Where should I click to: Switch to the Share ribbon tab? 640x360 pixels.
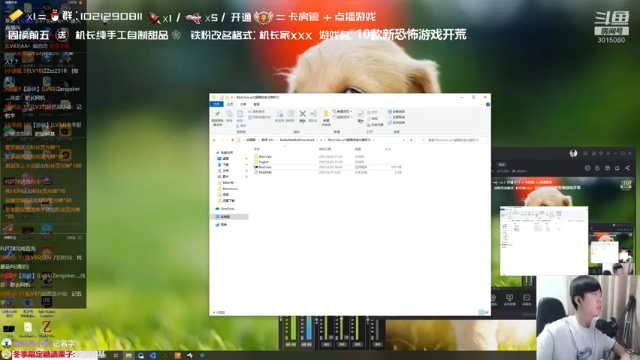pos(243,104)
